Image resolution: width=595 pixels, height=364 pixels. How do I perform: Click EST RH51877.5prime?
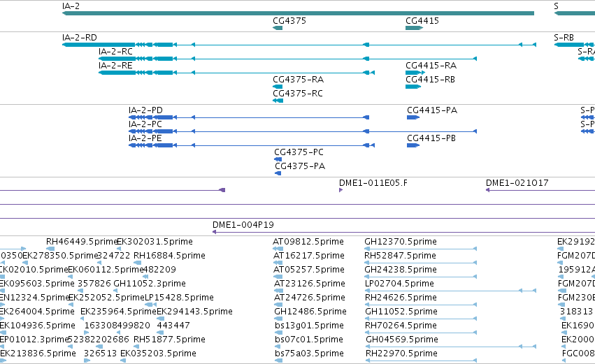[169, 340]
